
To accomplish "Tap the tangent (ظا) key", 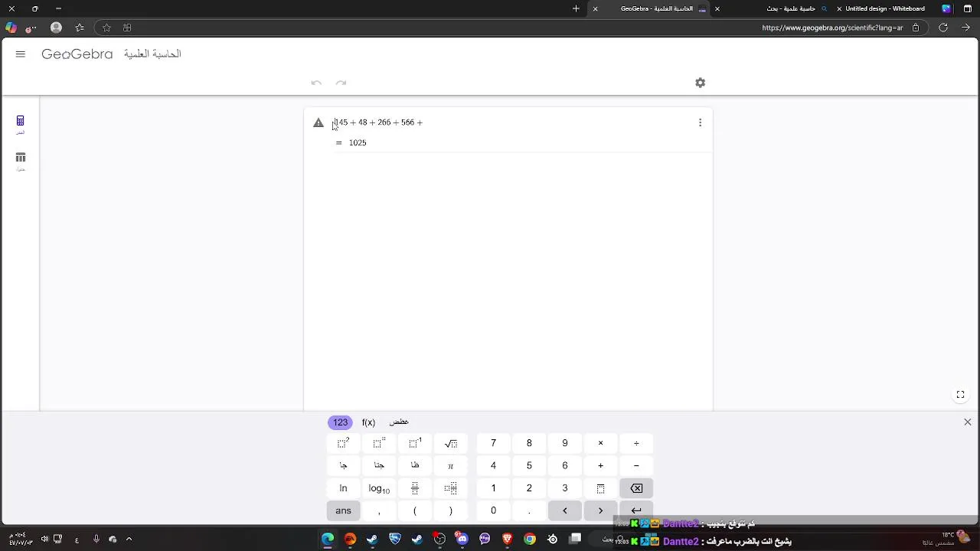I will pos(415,465).
